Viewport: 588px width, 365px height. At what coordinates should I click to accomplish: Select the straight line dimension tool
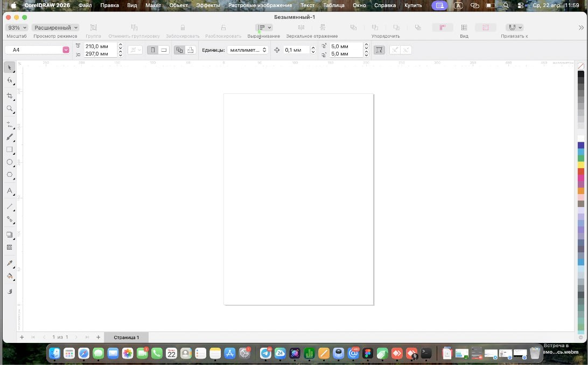coord(10,206)
